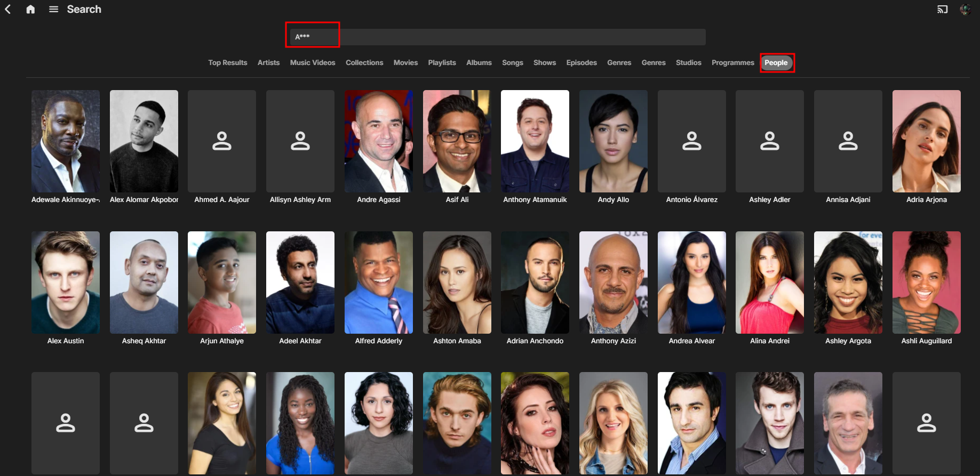The width and height of the screenshot is (980, 476).
Task: Open Alex Austin's portrait thumbnail
Action: point(66,283)
